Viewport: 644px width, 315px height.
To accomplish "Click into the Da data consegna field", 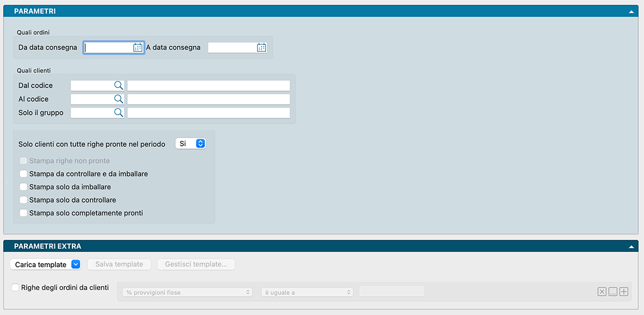I will coord(108,47).
